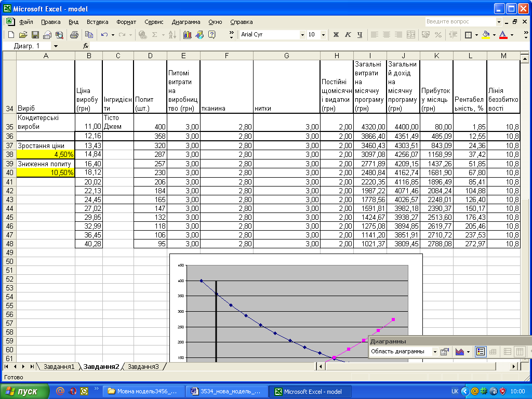
Task: Click the Save icon in the toolbar
Action: tap(35, 35)
